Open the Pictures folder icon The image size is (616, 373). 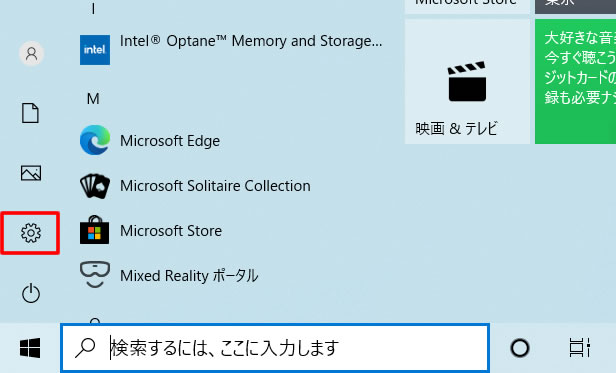[31, 173]
